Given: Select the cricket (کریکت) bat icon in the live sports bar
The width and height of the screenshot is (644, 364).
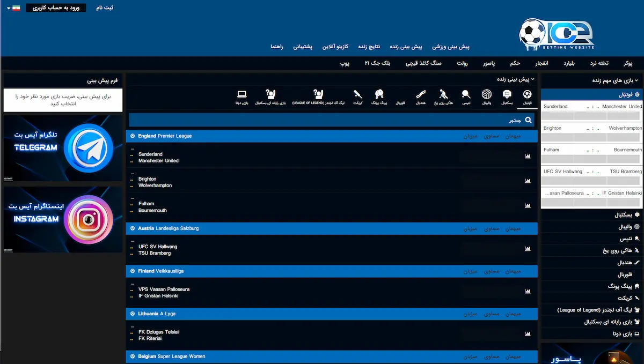Looking at the screenshot, I should click(x=358, y=94).
